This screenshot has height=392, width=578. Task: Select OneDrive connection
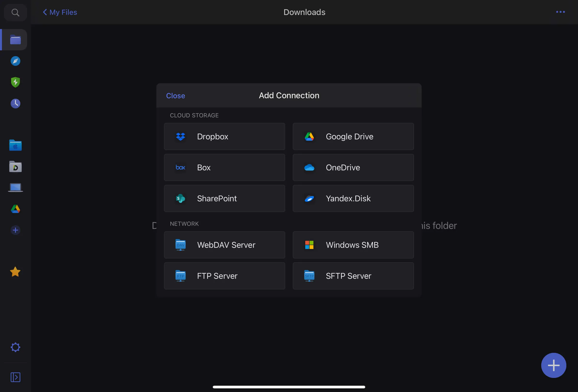tap(353, 167)
